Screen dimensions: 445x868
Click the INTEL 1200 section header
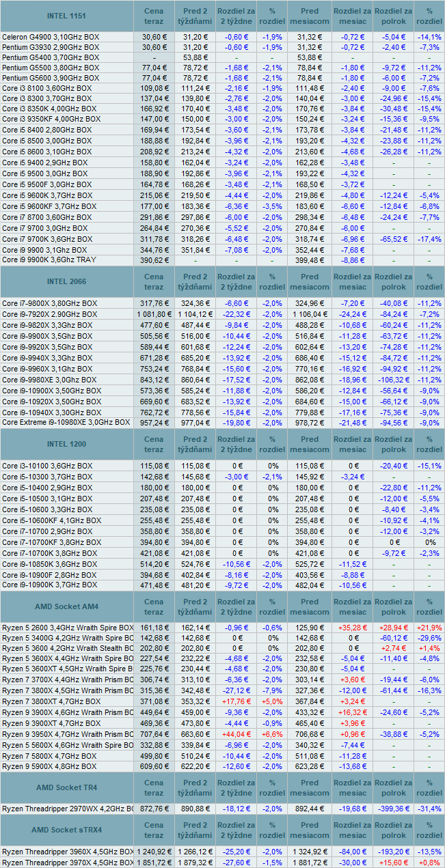67,445
